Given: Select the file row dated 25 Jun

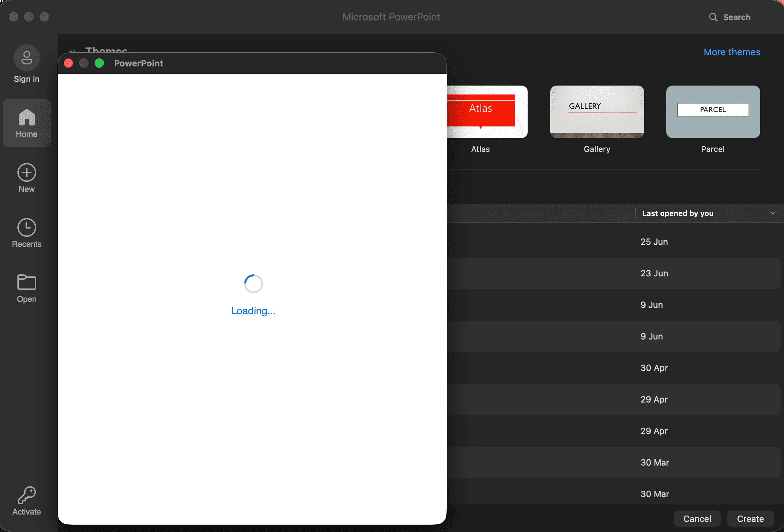Looking at the screenshot, I should [613, 242].
